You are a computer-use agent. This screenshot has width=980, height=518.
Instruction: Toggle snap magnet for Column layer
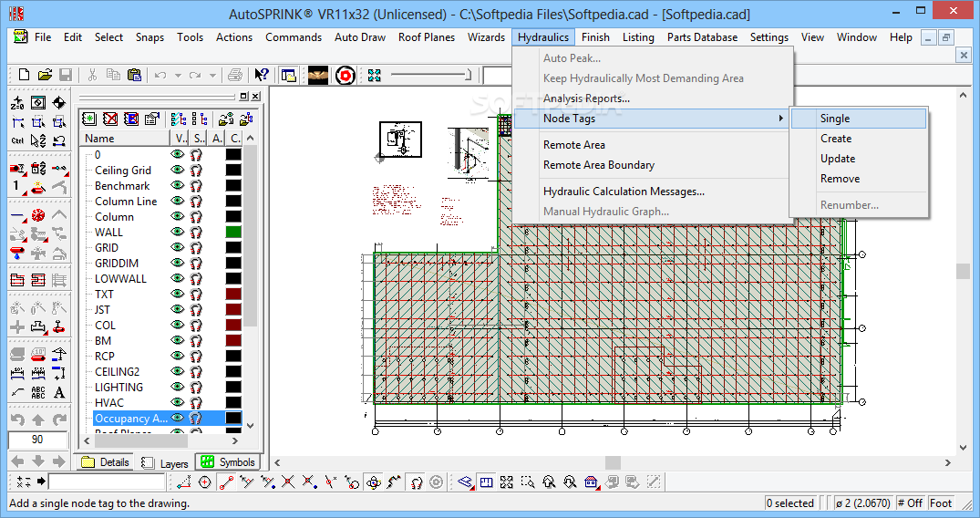(196, 216)
